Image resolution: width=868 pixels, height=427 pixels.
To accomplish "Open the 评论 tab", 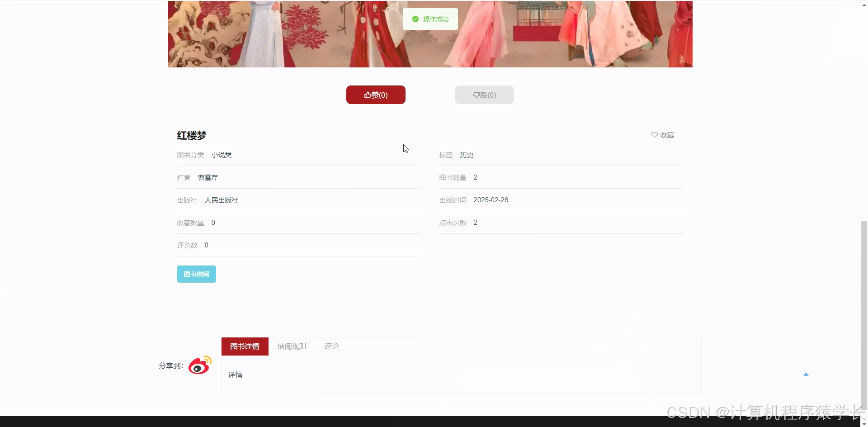I will tap(331, 346).
